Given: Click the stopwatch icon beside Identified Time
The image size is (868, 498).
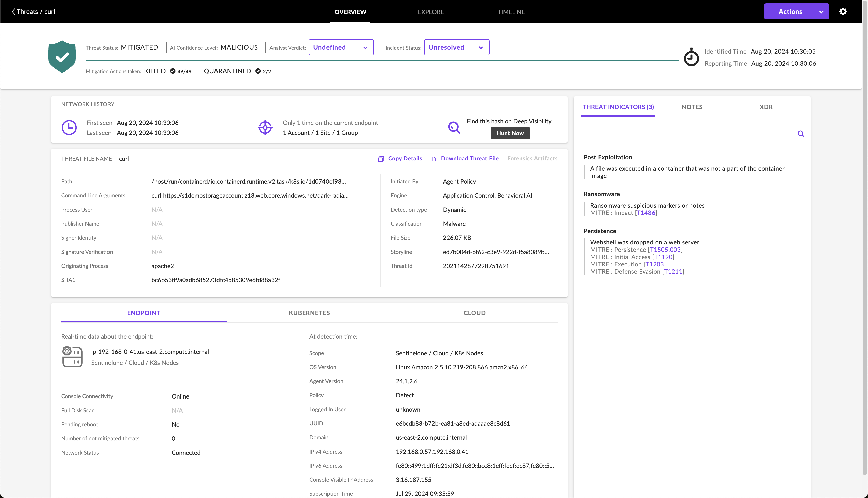Looking at the screenshot, I should [691, 57].
